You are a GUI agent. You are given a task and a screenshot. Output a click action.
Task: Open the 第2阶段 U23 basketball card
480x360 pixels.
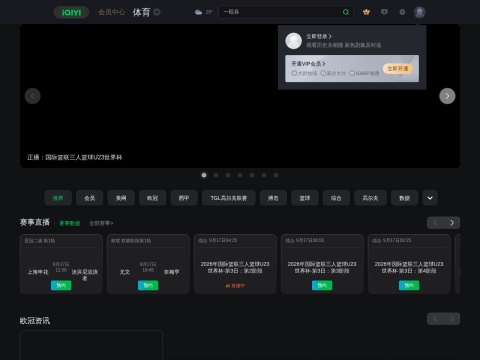pyautogui.click(x=235, y=264)
